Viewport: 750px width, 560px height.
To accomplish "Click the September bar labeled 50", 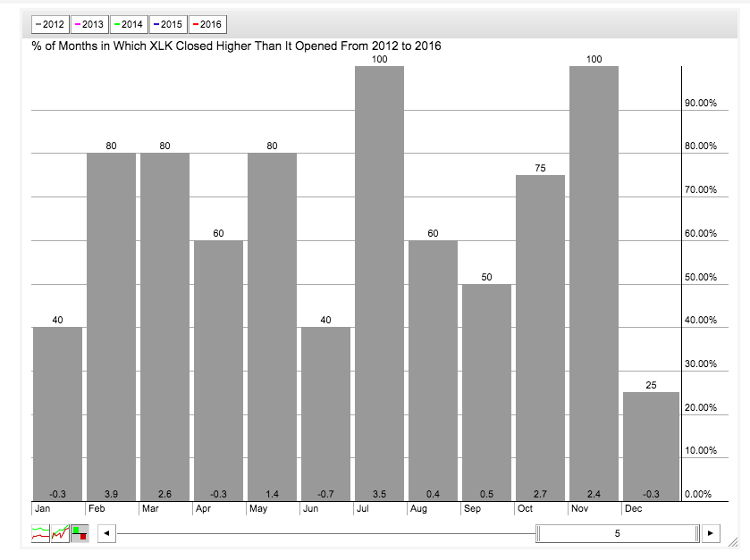I will pos(486,392).
